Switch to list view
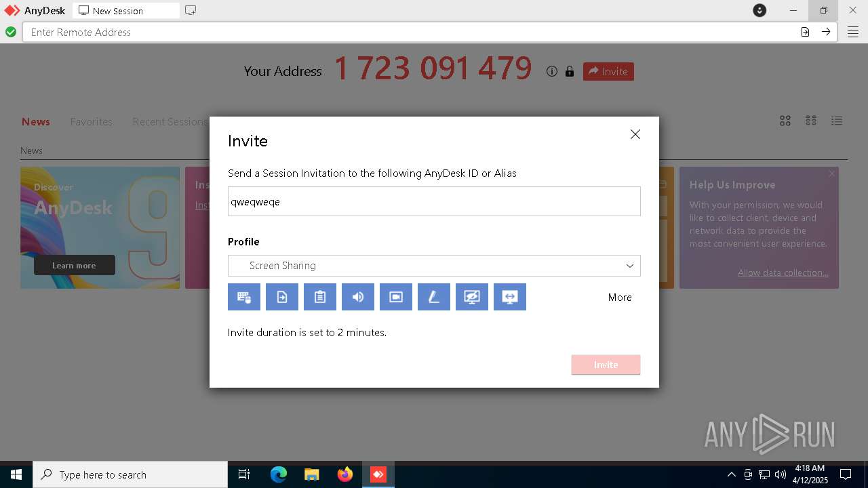Viewport: 868px width, 488px height. (x=837, y=121)
